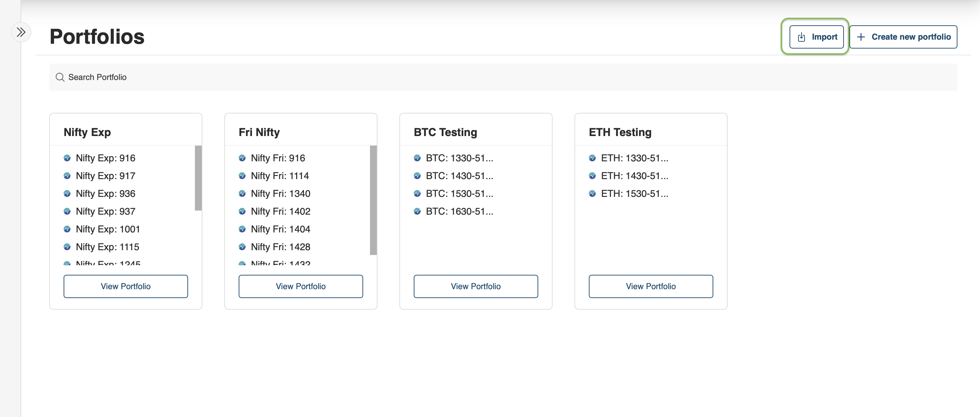Click the plus icon for new portfolio
The image size is (980, 417).
click(861, 37)
